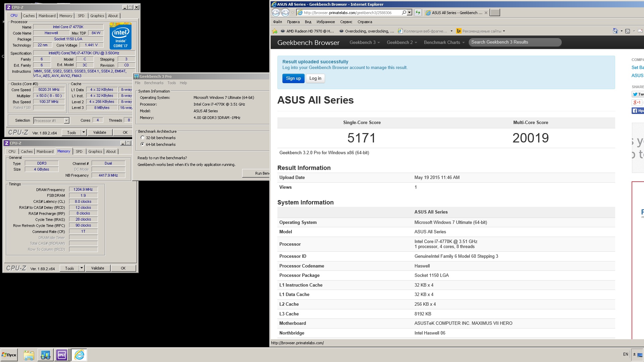Open CPU-Z from the taskbar

click(x=62, y=355)
